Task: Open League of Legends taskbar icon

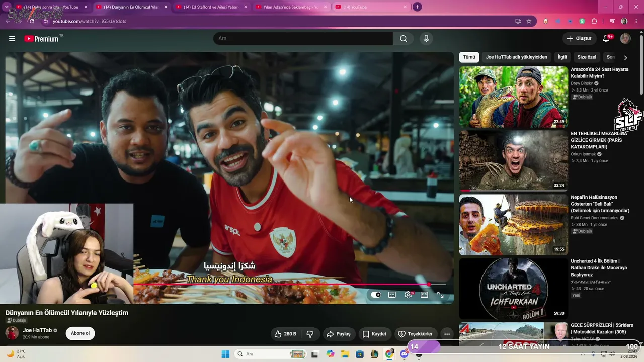Action: coord(374,354)
